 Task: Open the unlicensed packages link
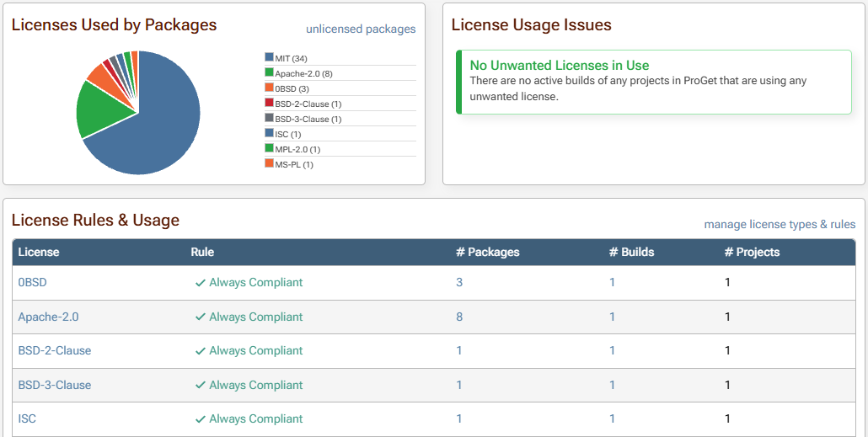pyautogui.click(x=361, y=29)
